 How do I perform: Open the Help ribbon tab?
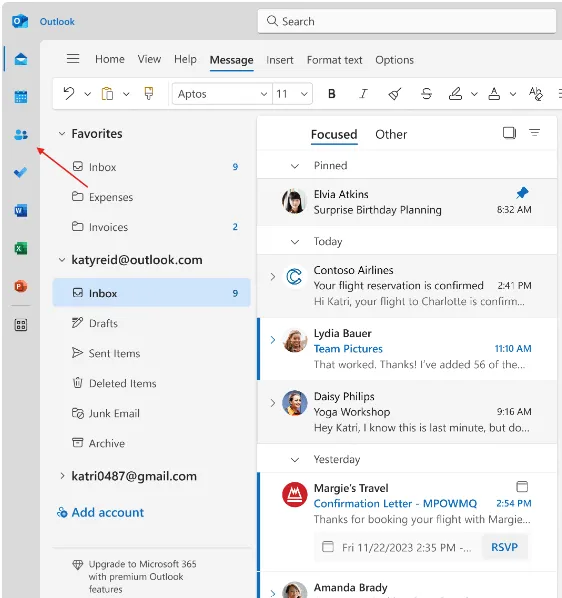tap(185, 59)
